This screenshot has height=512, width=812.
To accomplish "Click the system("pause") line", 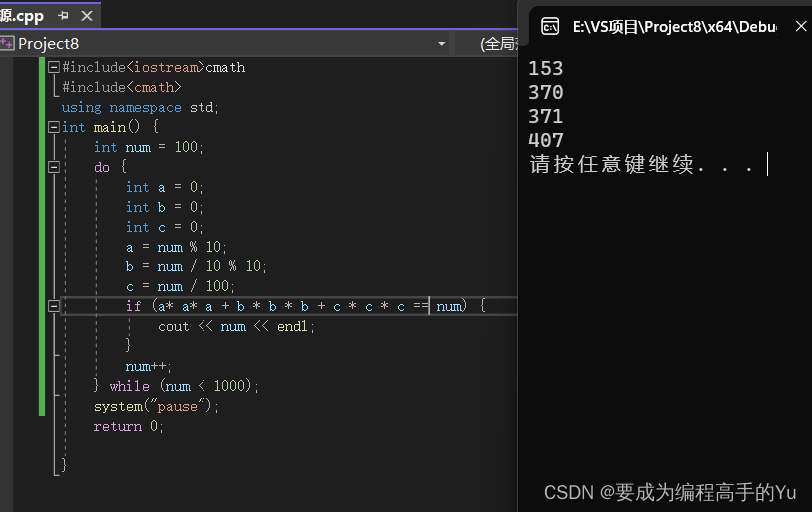I will (157, 406).
